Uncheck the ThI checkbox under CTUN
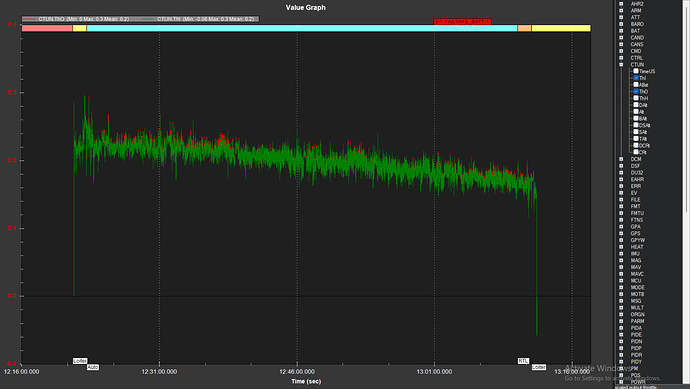The height and width of the screenshot is (389, 690). [636, 78]
